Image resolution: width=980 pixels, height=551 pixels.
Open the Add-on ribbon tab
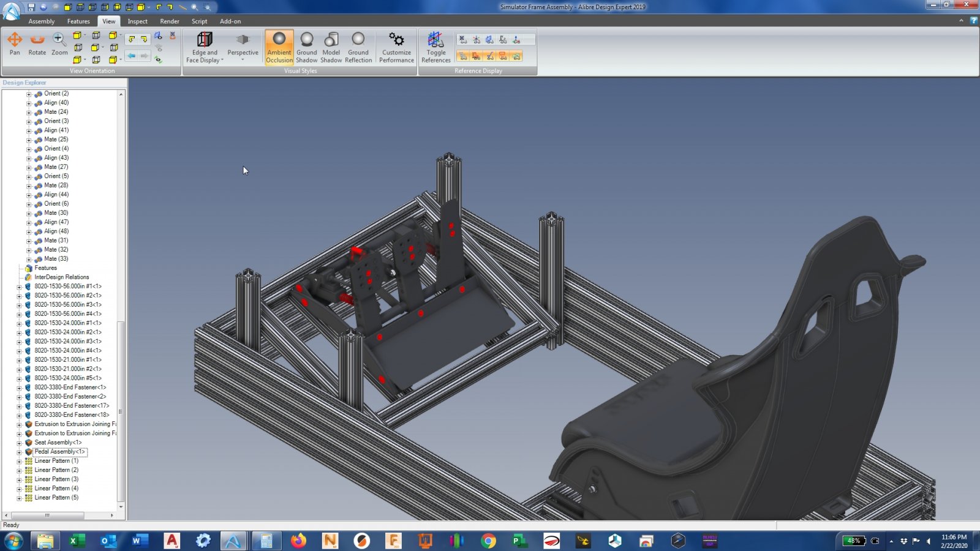[230, 21]
